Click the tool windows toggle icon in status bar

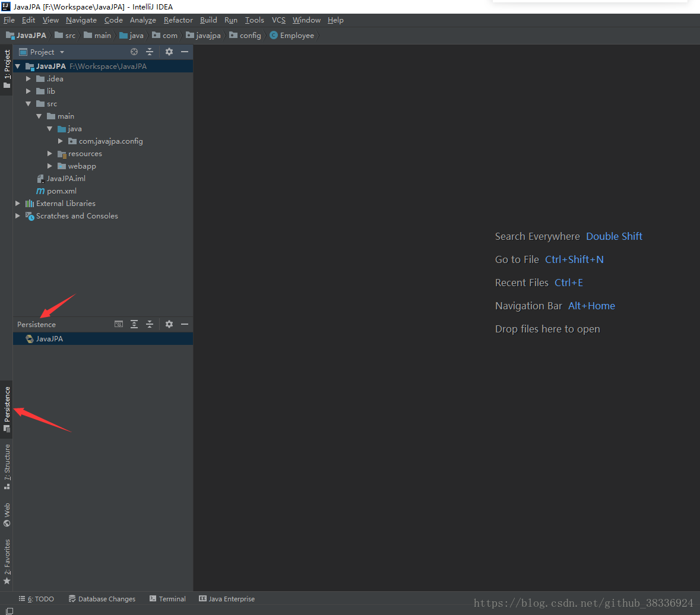pos(9,610)
